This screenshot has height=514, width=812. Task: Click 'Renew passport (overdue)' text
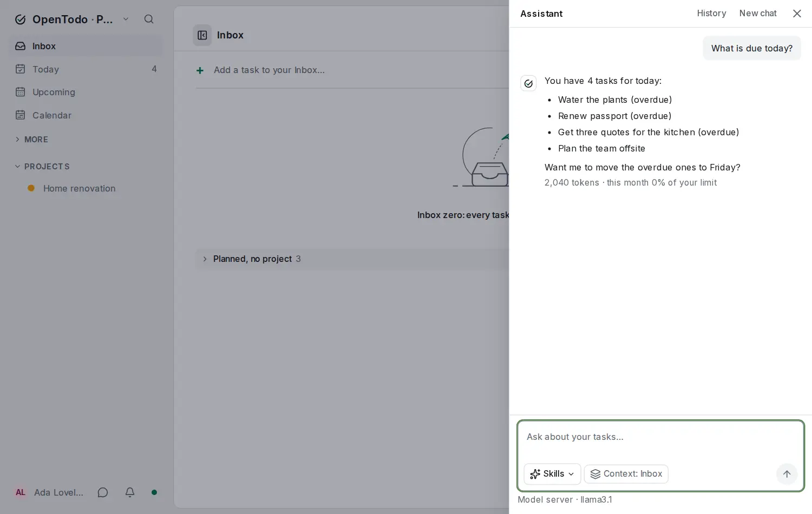coord(615,116)
